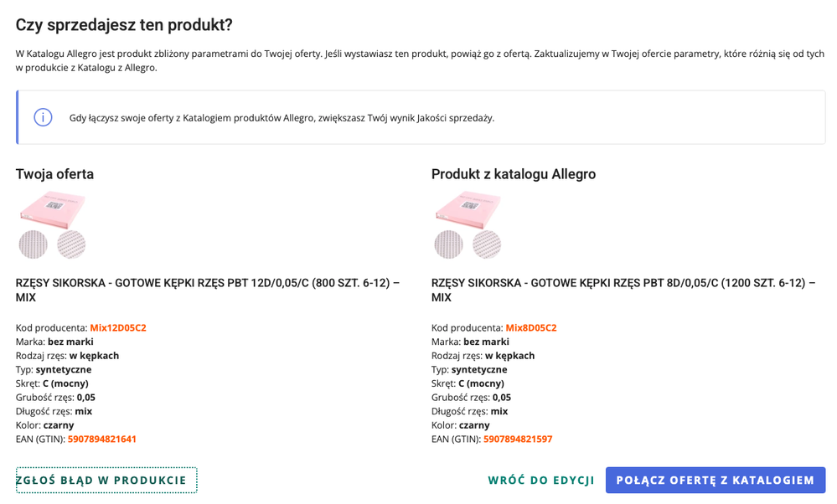This screenshot has height=504, width=837.
Task: Click WRÓĆ DO EDYCJI link
Action: [x=542, y=480]
